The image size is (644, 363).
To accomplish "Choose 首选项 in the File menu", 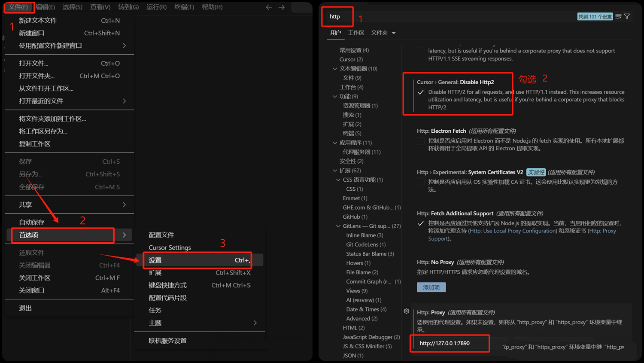I will click(x=69, y=235).
